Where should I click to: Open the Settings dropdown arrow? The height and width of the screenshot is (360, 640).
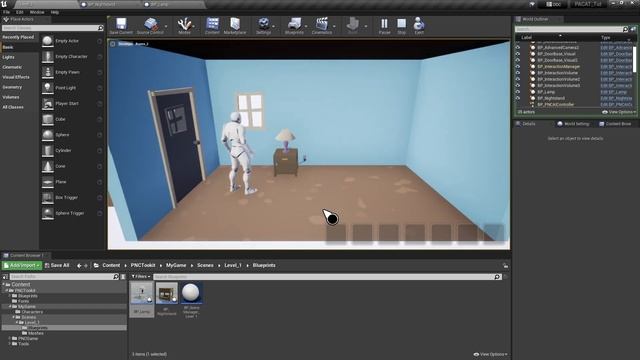click(x=274, y=26)
